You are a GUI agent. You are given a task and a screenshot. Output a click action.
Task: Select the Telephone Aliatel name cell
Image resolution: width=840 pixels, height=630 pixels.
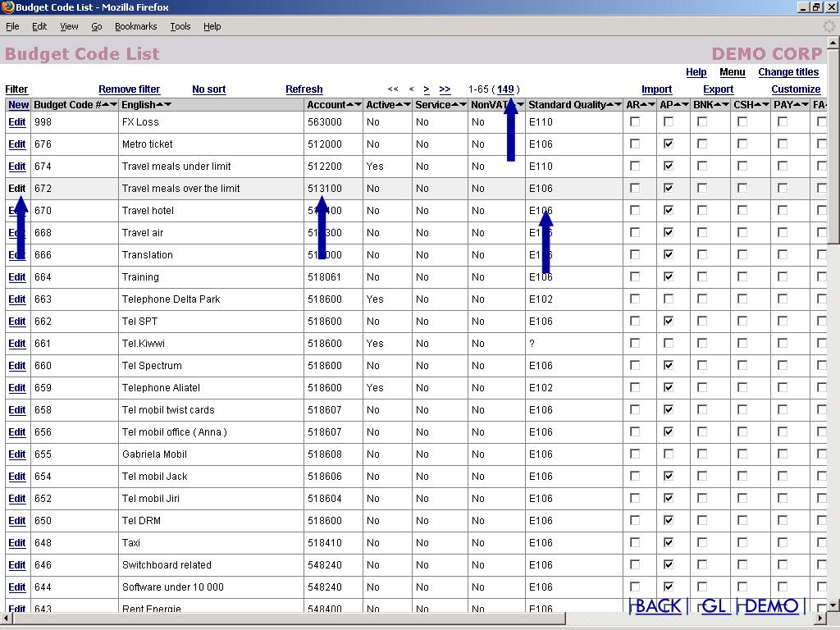pyautogui.click(x=211, y=388)
